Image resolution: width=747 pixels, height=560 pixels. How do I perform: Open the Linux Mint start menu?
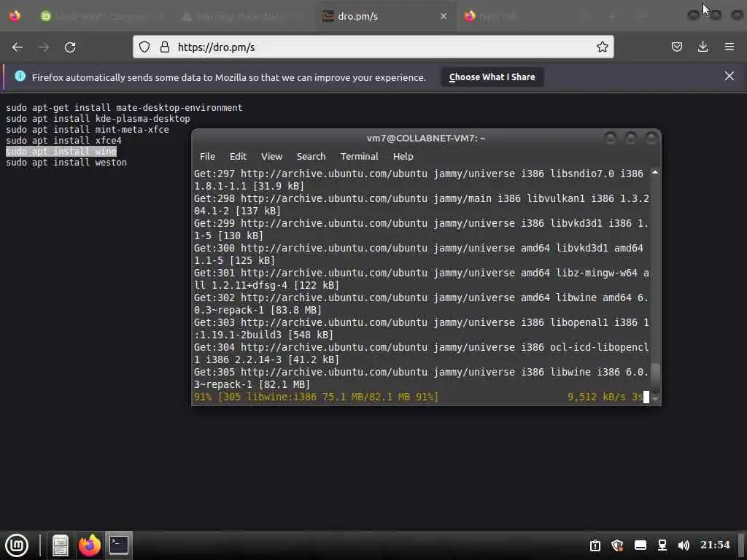point(17,545)
